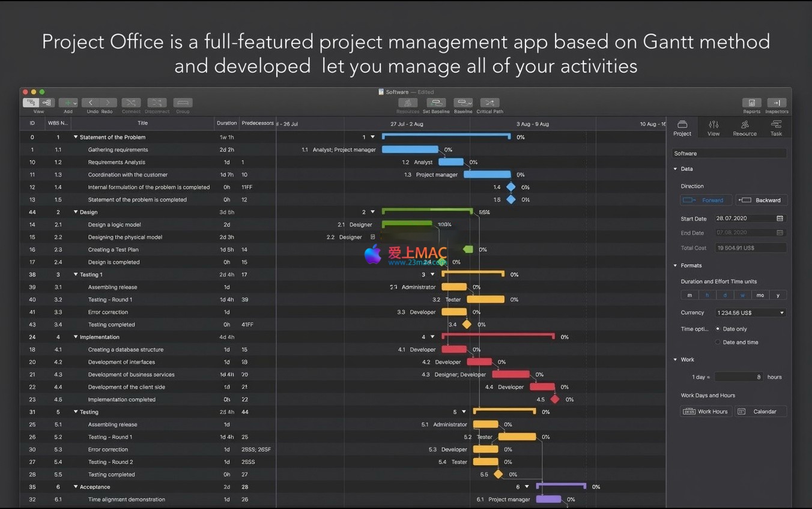Click the Inspectors toolbar icon
This screenshot has height=509, width=812.
tap(777, 103)
